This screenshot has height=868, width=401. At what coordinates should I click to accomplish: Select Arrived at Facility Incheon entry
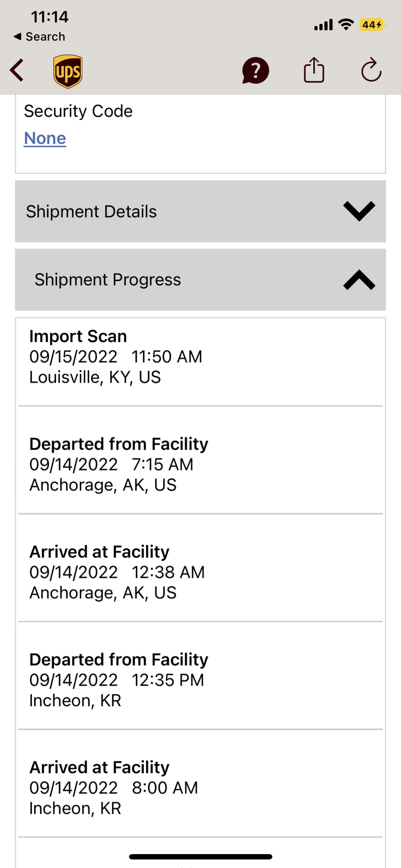(x=200, y=787)
